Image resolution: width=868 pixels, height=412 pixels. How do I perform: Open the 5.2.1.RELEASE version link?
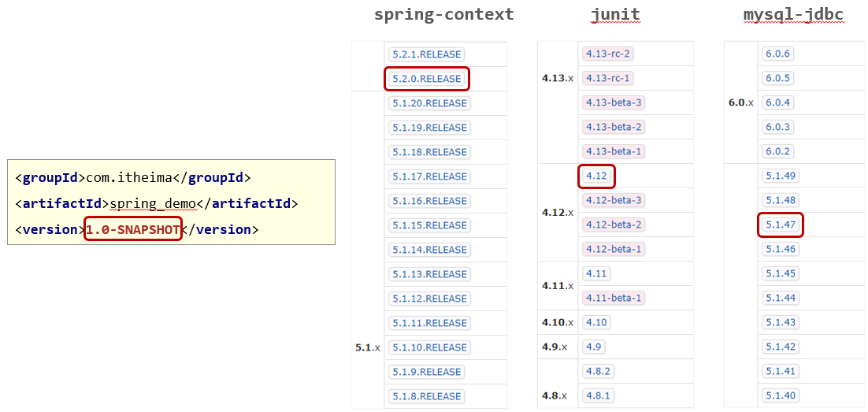pyautogui.click(x=426, y=54)
